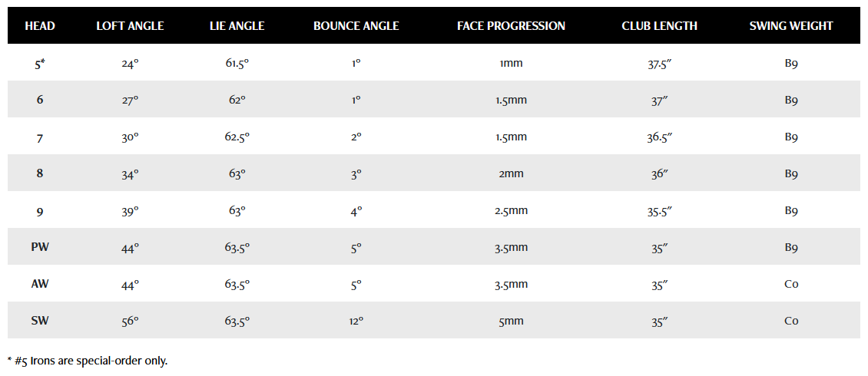Screen dimensions: 868x376
Task: Click the BOUNCE ANGLE column header
Action: (x=356, y=26)
